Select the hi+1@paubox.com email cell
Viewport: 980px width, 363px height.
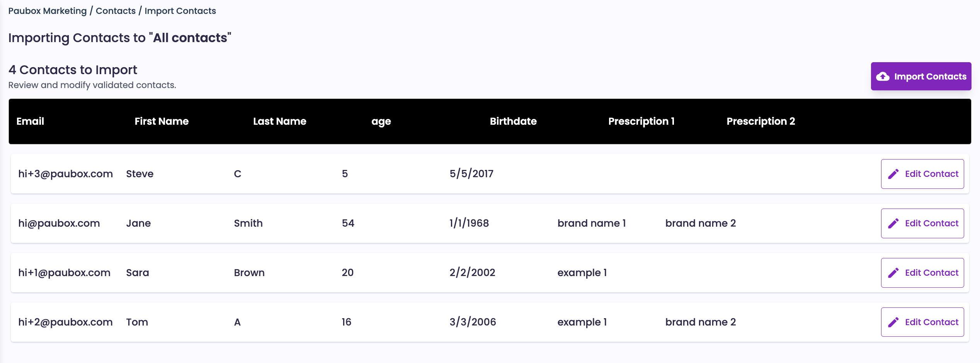click(x=65, y=273)
